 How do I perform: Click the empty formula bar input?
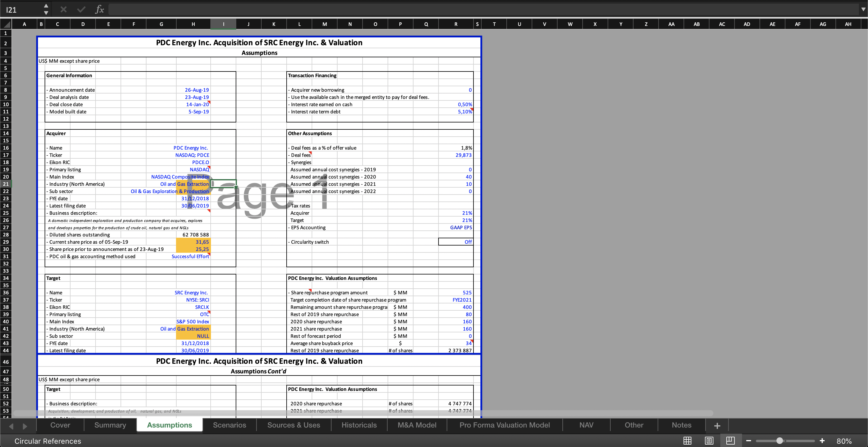click(x=483, y=9)
